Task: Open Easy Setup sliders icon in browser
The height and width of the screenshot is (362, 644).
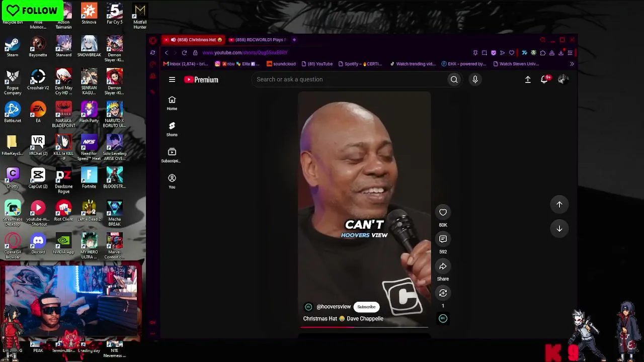Action: [x=570, y=53]
